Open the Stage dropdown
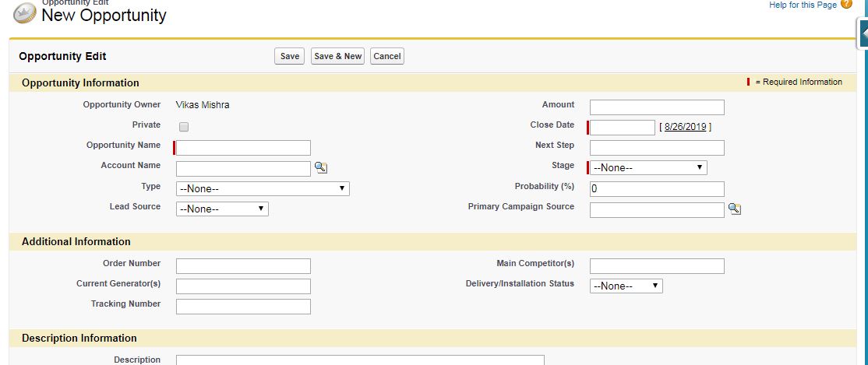This screenshot has height=365, width=868. click(648, 167)
